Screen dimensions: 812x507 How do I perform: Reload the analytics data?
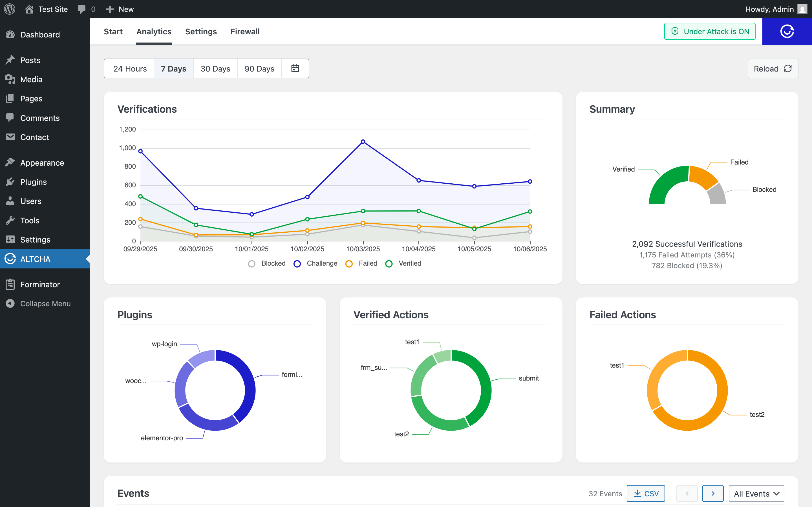point(773,68)
